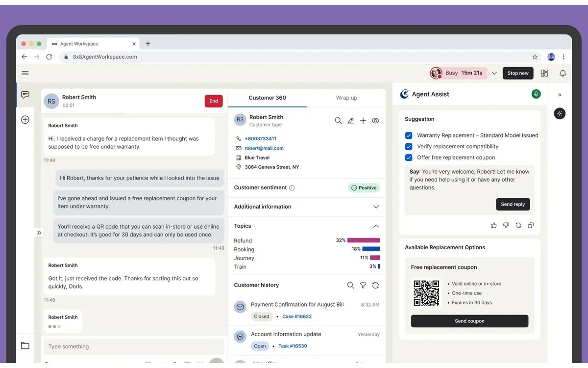This screenshot has width=588, height=368.
Task: Click the browser address bar URL
Action: [105, 57]
